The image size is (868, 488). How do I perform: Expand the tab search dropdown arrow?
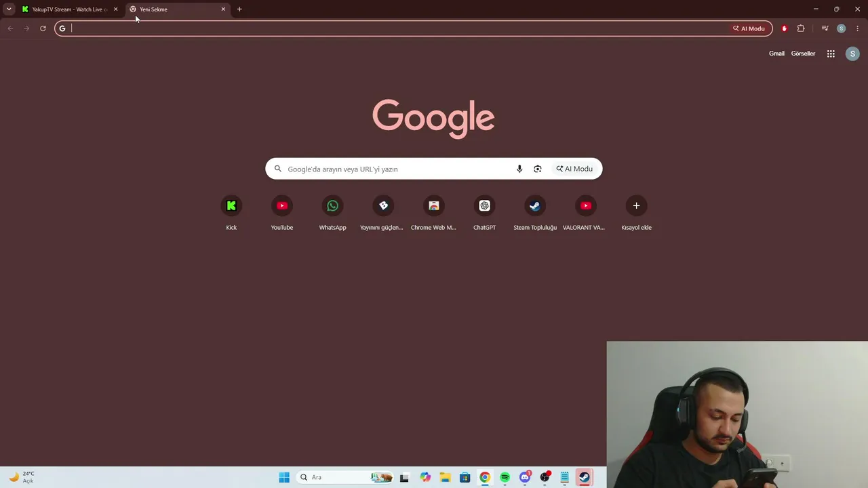point(9,9)
